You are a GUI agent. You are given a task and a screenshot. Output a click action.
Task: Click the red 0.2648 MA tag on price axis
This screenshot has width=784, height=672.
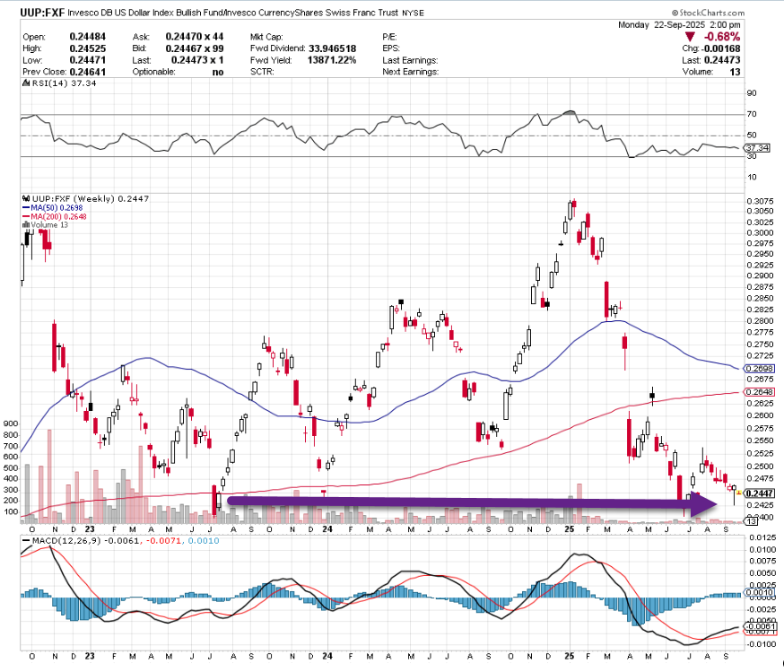click(760, 392)
